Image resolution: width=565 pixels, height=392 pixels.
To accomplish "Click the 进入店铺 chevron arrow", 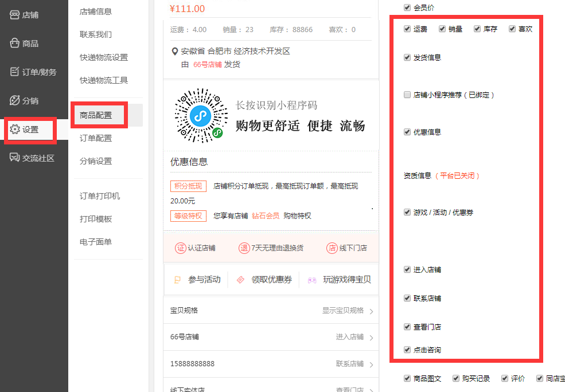I will pos(371,338).
